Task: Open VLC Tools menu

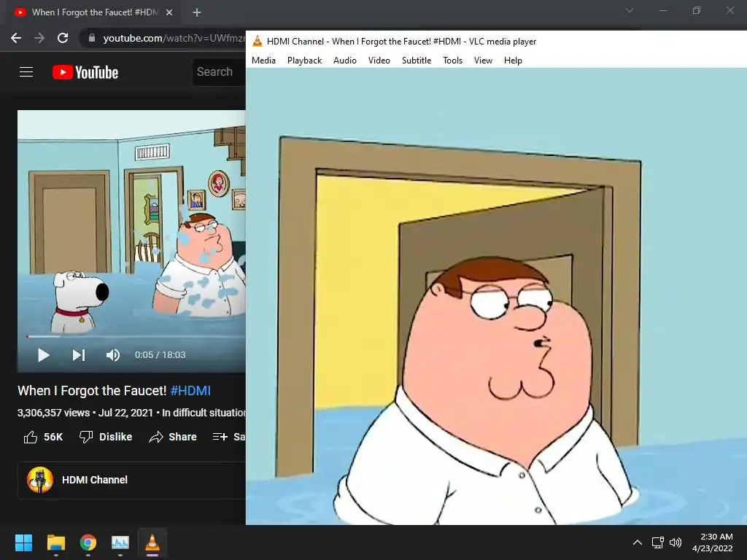Action: 452,61
